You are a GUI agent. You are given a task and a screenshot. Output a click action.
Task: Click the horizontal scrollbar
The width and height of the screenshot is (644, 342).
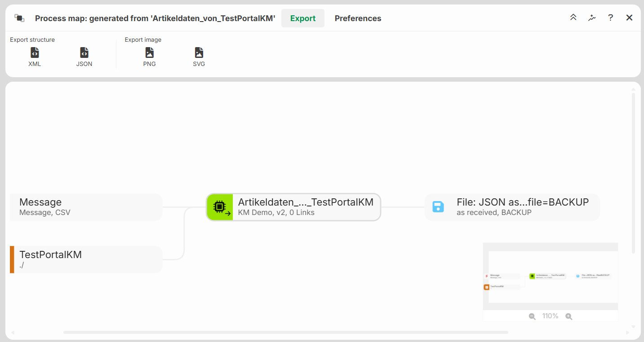286,333
